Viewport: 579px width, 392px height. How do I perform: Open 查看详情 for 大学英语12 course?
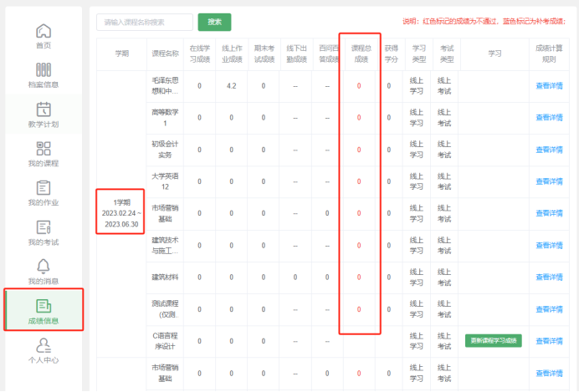[x=549, y=181]
